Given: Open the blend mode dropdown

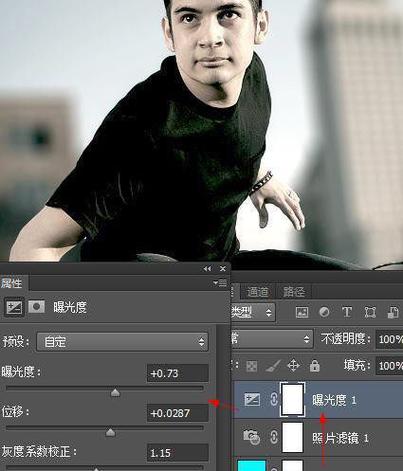Looking at the screenshot, I should (272, 339).
